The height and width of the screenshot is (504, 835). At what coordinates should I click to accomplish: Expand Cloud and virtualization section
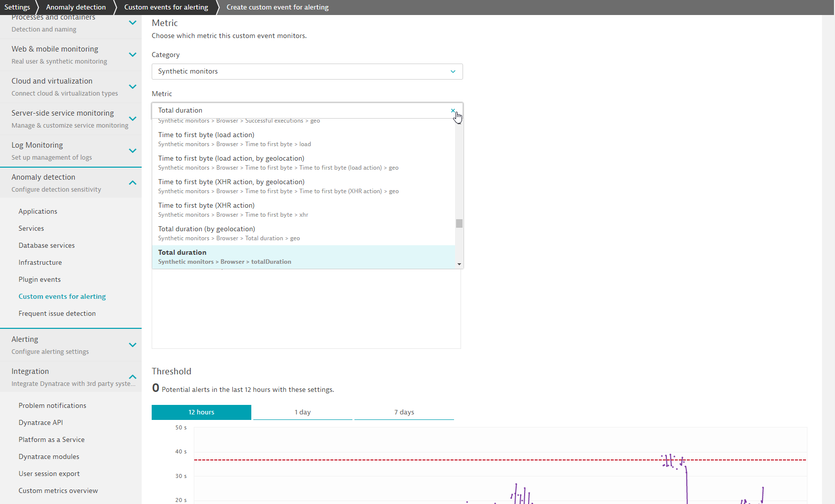click(132, 87)
